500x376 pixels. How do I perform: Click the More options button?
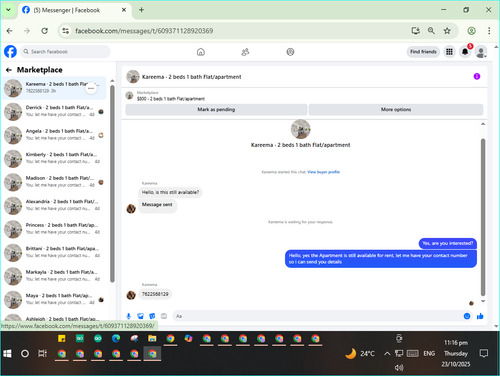click(396, 109)
